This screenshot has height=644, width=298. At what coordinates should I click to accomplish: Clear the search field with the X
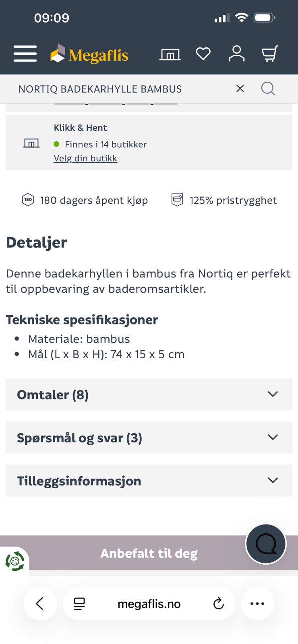240,88
